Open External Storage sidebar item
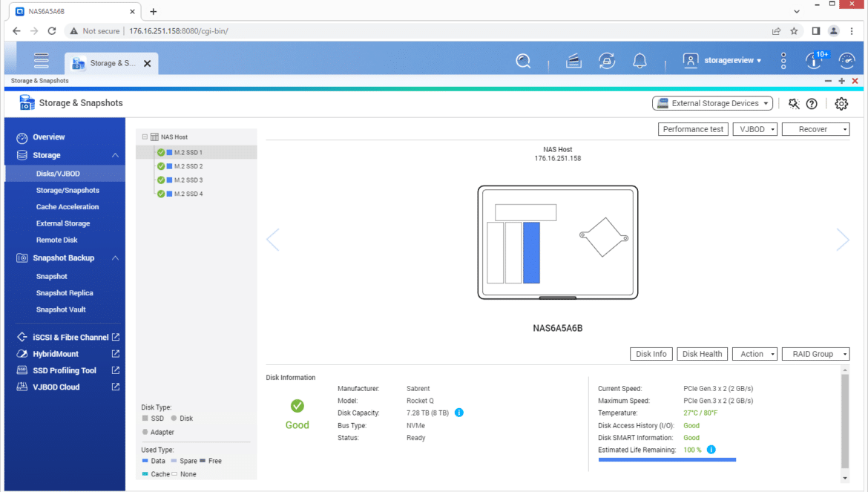Image resolution: width=868 pixels, height=492 pixels. [x=63, y=223]
